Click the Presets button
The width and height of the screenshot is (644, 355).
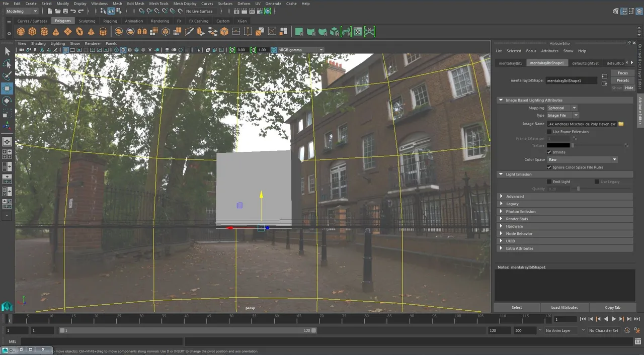click(x=623, y=80)
